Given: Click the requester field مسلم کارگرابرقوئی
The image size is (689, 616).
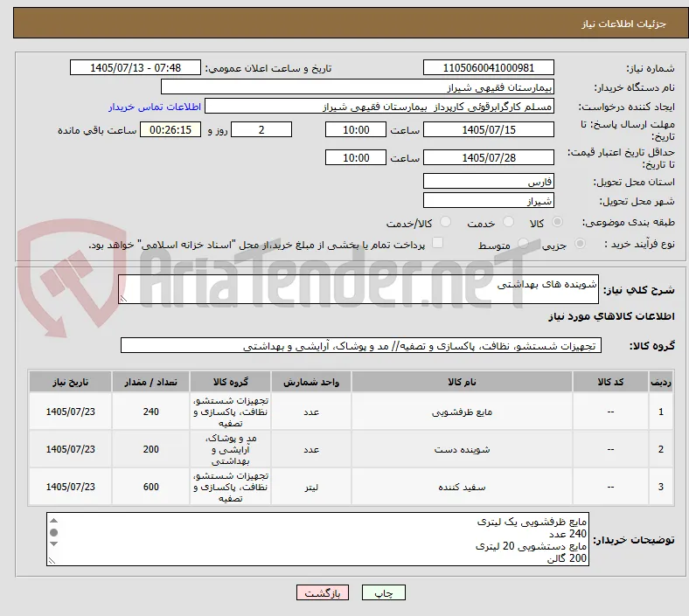Looking at the screenshot, I should 379,107.
